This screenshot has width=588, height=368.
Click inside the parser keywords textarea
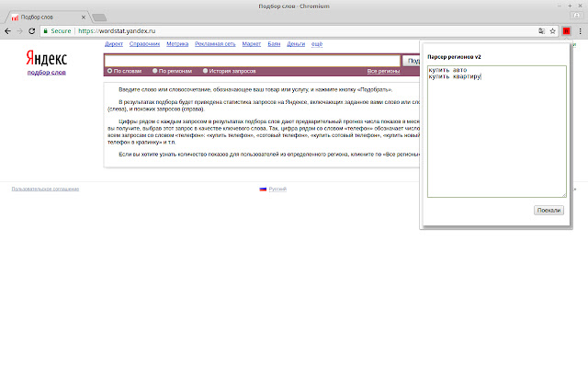pyautogui.click(x=497, y=132)
